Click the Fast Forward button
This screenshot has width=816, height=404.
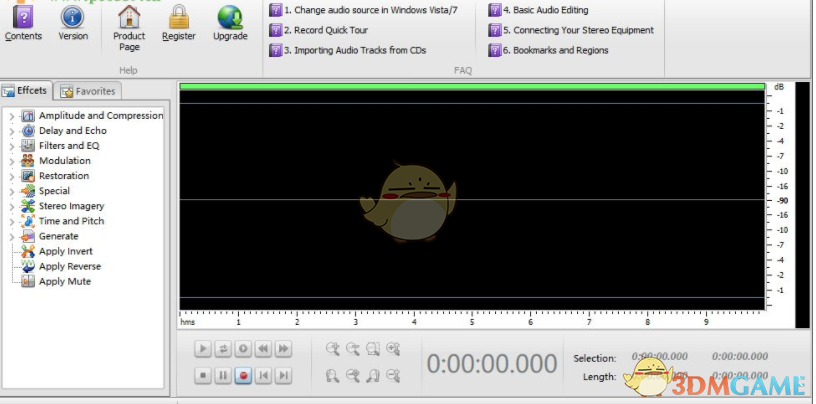(x=283, y=348)
